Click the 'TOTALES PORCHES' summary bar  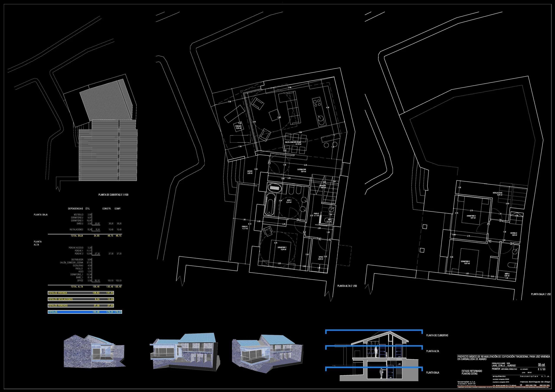[x=81, y=306]
